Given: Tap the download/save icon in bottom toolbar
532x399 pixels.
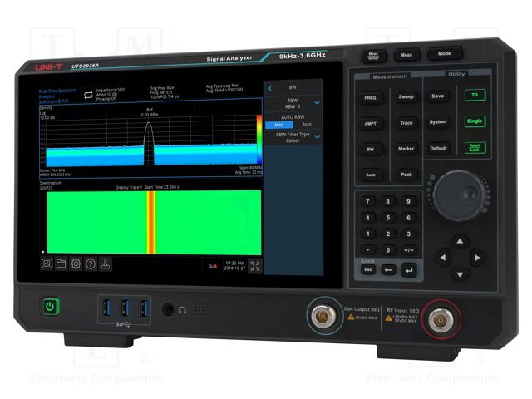Looking at the screenshot, I should tap(106, 265).
